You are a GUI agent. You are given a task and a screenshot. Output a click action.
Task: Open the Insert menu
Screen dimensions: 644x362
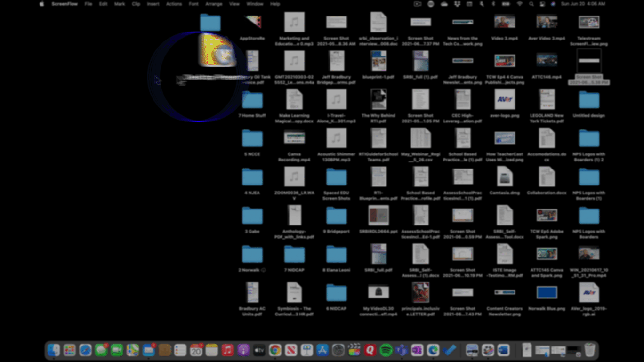[153, 4]
